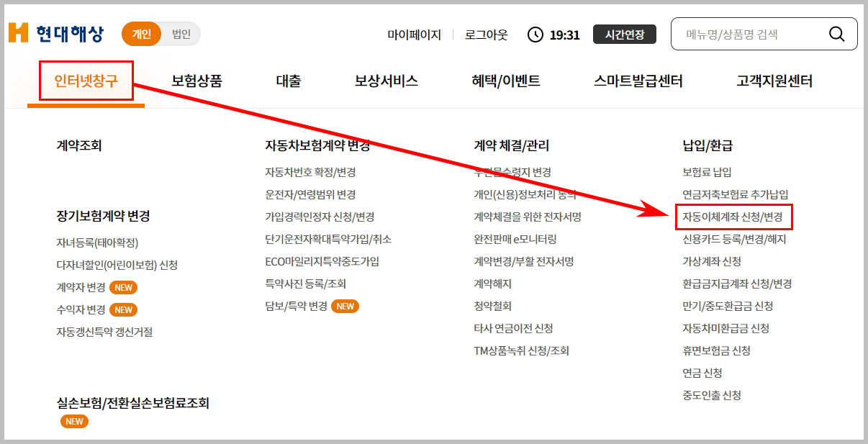Click the search magnifier icon

[836, 34]
